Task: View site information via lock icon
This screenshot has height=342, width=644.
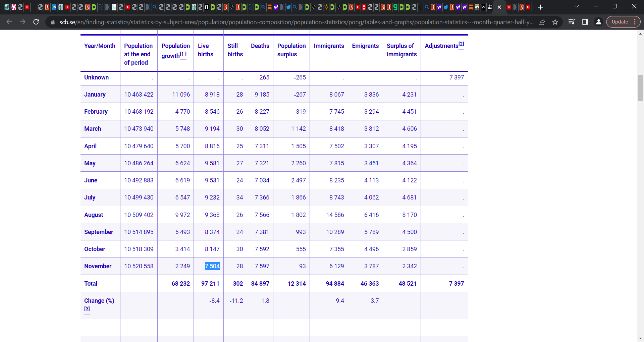Action: coord(53,22)
